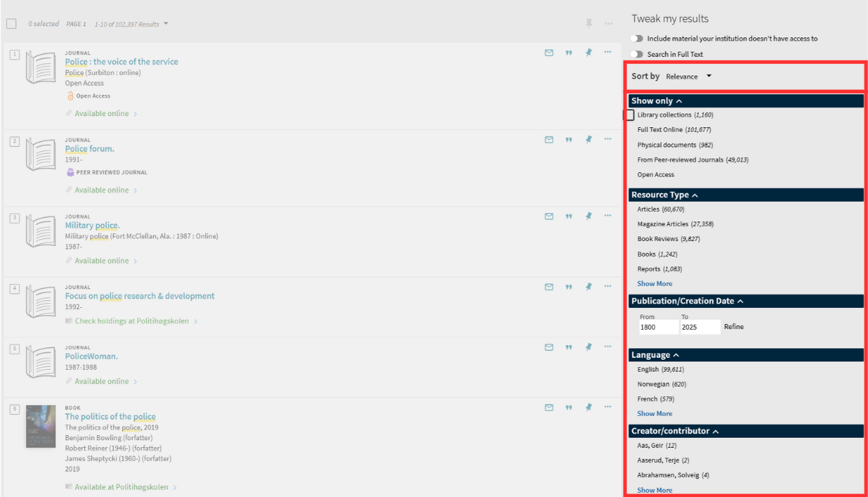Pin the 'Police forum.' record

click(x=589, y=139)
